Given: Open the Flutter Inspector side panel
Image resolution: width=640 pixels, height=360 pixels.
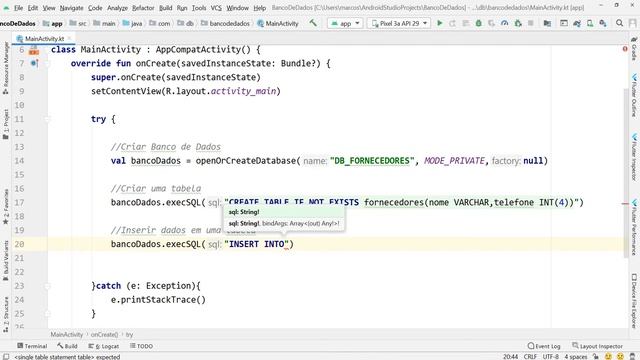Looking at the screenshot, I should point(634,157).
